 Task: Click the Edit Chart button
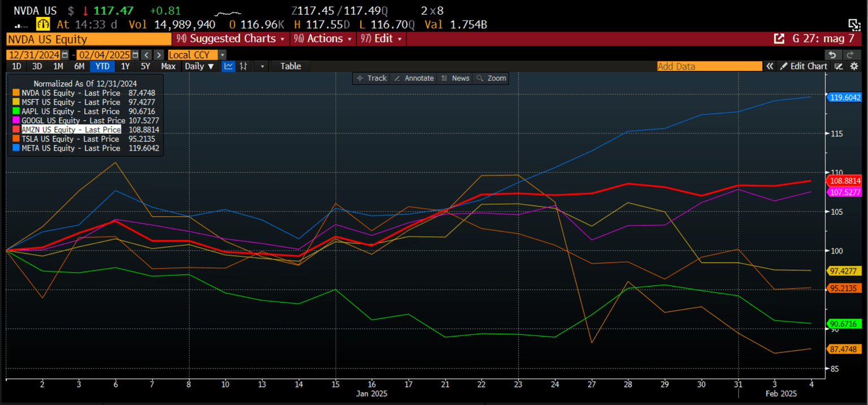pyautogui.click(x=804, y=66)
